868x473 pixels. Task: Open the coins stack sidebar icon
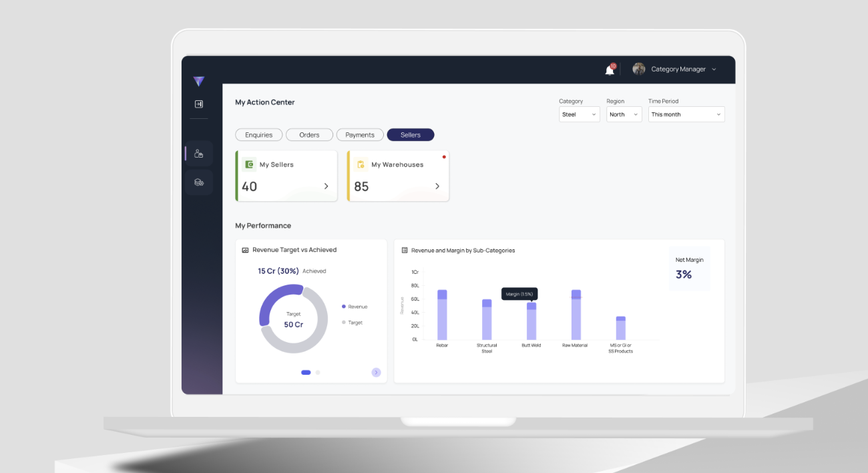(199, 182)
